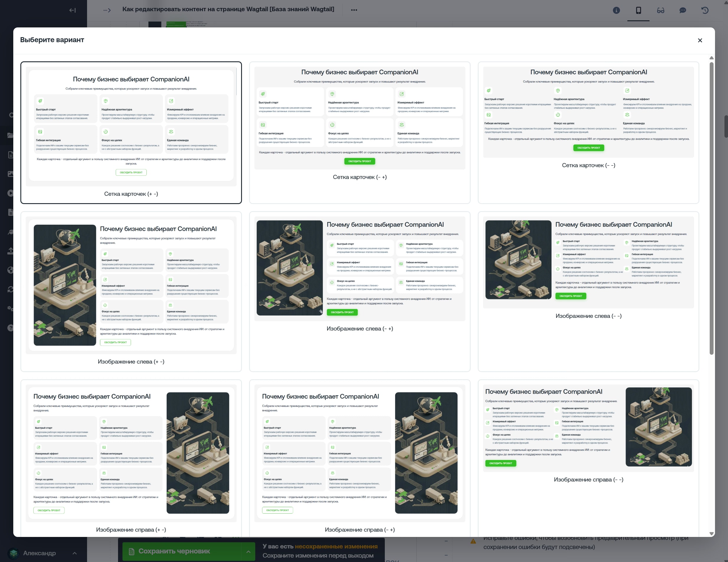
Task: Click the несохраненные изменения notice text
Action: pyautogui.click(x=336, y=546)
